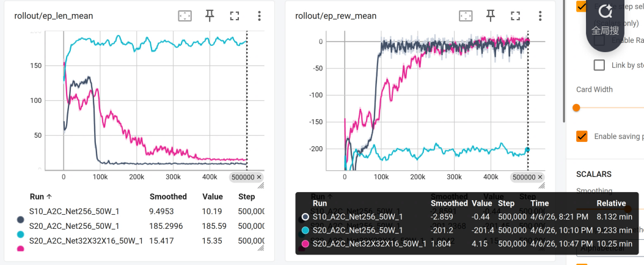
Task: Pin the ep_len_mean card
Action: click(x=210, y=16)
